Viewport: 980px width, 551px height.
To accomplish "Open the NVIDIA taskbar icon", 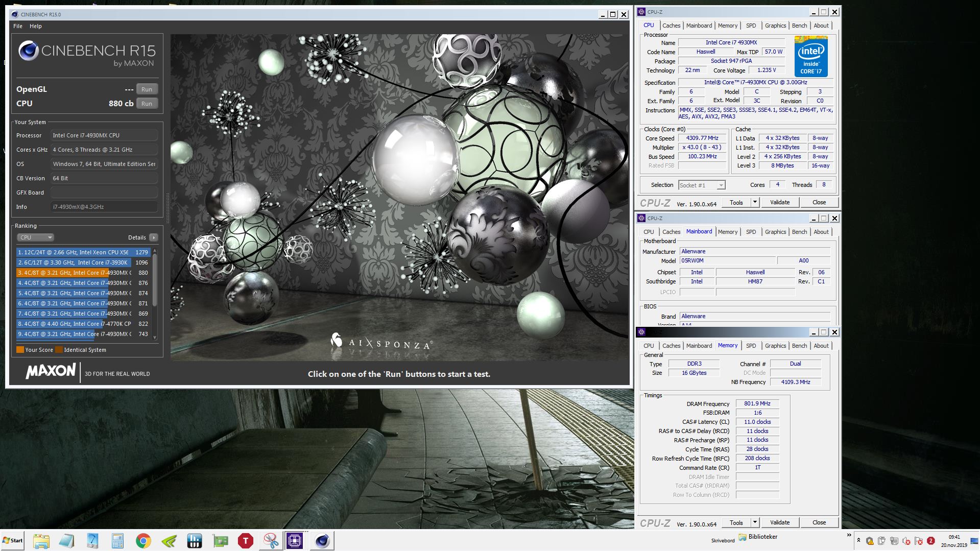I will pos(169,541).
